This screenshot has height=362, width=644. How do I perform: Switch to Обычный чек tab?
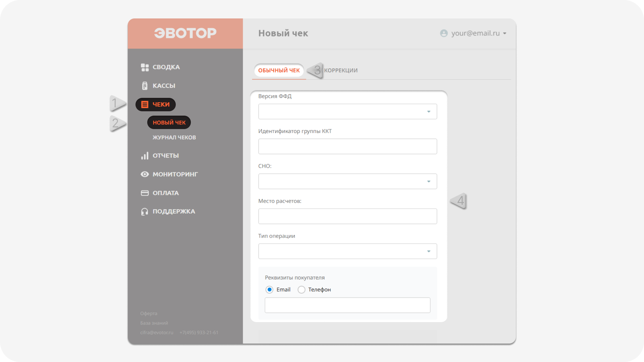[x=279, y=70]
